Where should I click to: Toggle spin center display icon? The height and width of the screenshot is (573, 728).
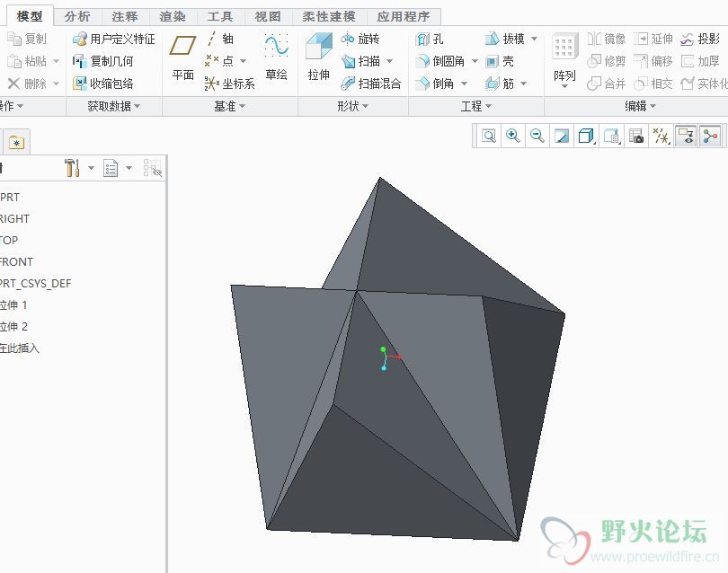(710, 136)
